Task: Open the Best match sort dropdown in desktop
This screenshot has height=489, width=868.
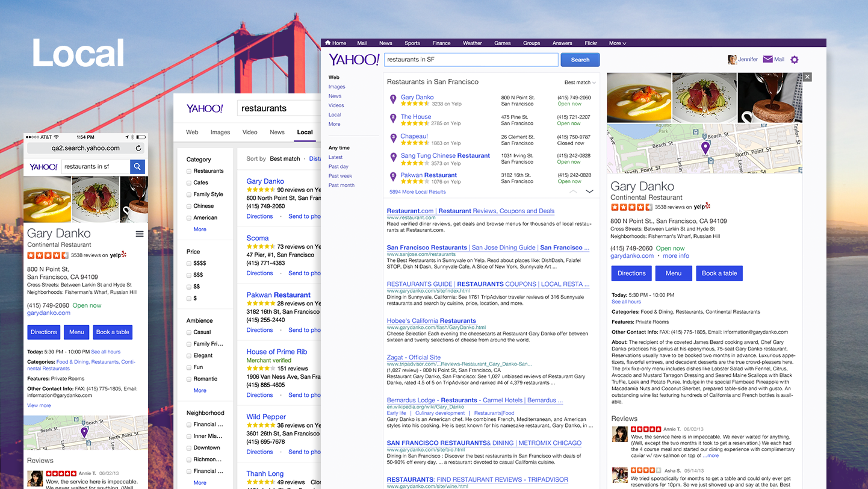Action: point(580,83)
